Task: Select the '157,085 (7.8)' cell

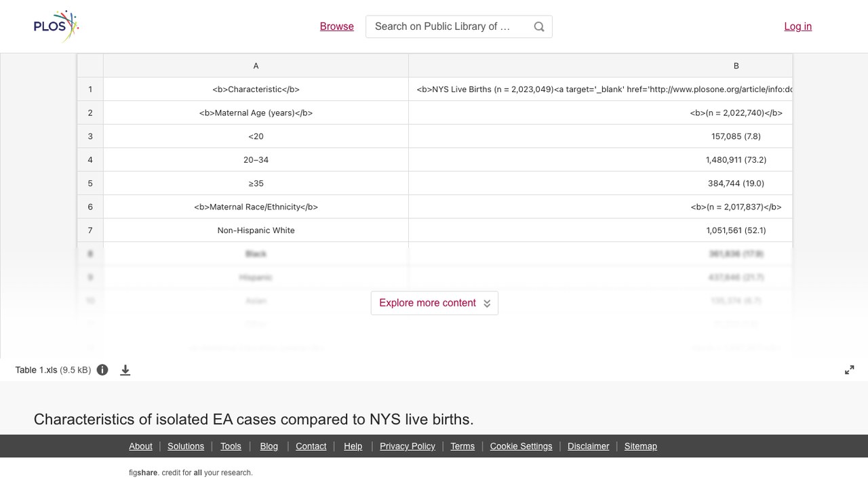Action: coord(600,136)
